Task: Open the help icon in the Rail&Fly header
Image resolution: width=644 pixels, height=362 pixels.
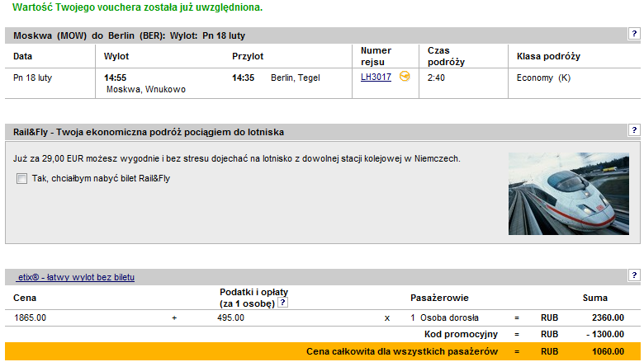Action: click(x=634, y=130)
